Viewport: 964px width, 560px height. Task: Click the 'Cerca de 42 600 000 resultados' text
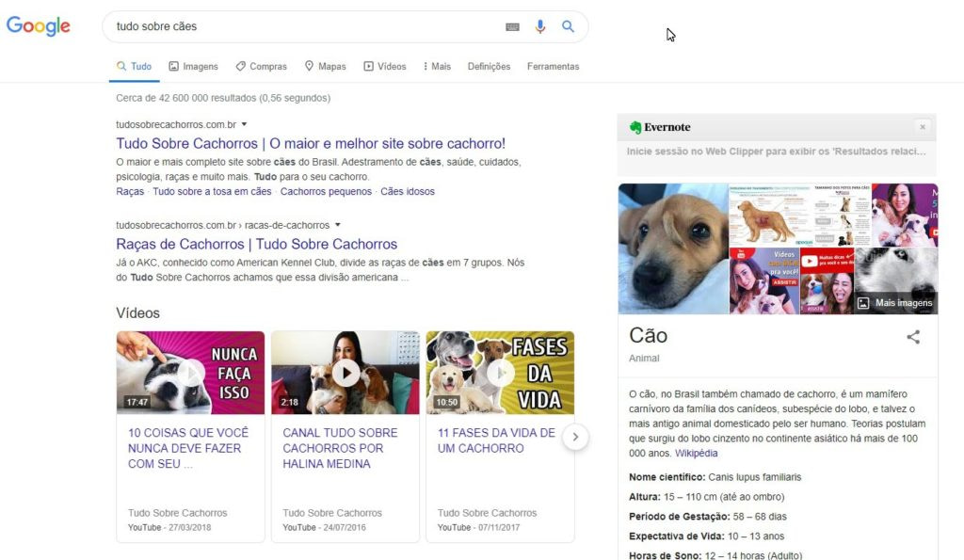(x=223, y=98)
